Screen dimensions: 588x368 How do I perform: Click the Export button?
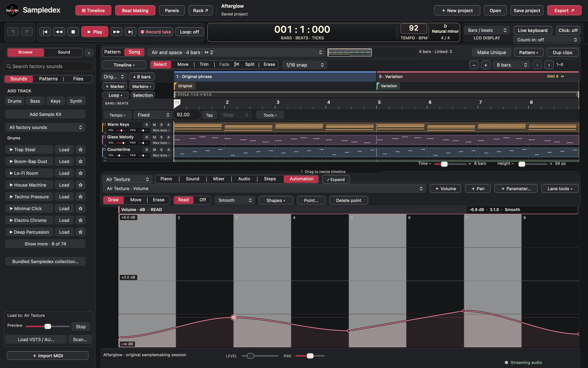(x=564, y=10)
